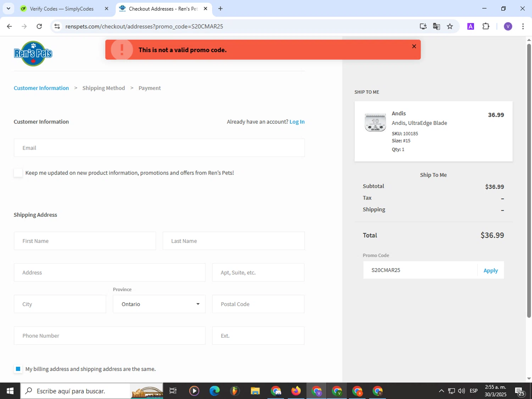Switch the ESP input language

click(x=473, y=391)
